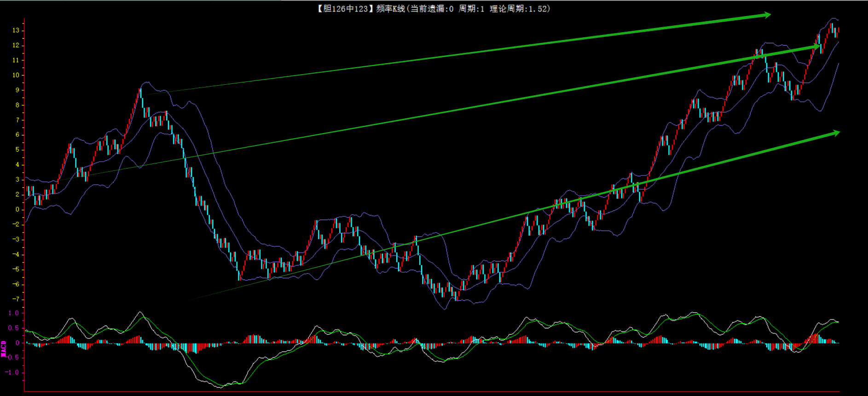The height and width of the screenshot is (396, 868).
Task: Click the 5 label on the K-line axis
Action: click(x=17, y=150)
